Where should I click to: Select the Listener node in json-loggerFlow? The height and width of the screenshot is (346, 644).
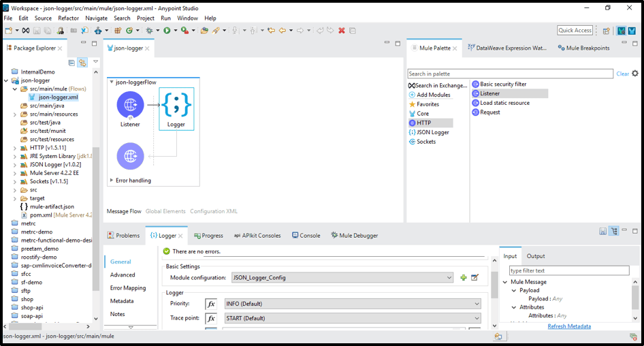[x=130, y=105]
